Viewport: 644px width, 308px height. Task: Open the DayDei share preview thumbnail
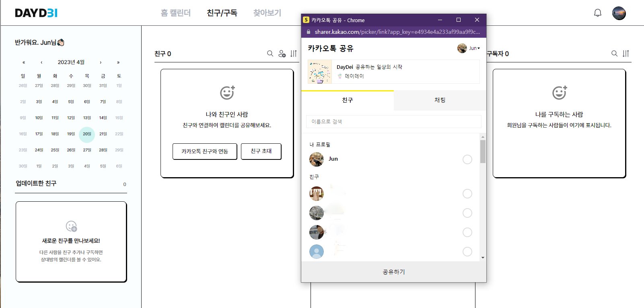[320, 72]
